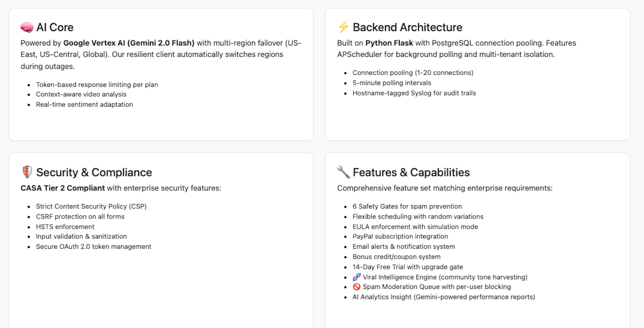This screenshot has width=644, height=328.
Task: Select the 5-minute polling intervals item
Action: pyautogui.click(x=392, y=83)
